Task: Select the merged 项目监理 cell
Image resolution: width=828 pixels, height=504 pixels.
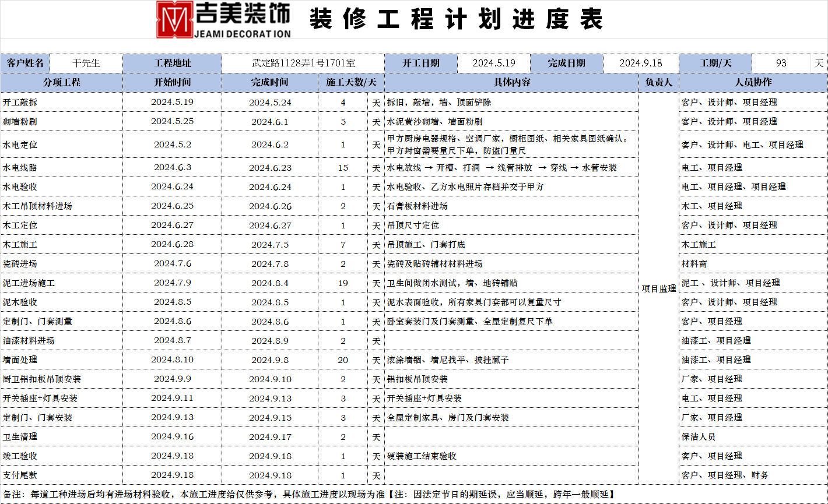Action: 659,288
